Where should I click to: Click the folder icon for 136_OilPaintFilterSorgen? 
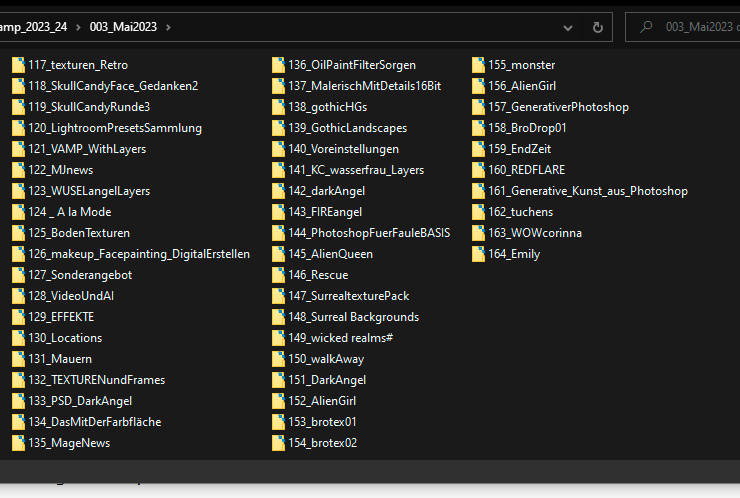[278, 65]
